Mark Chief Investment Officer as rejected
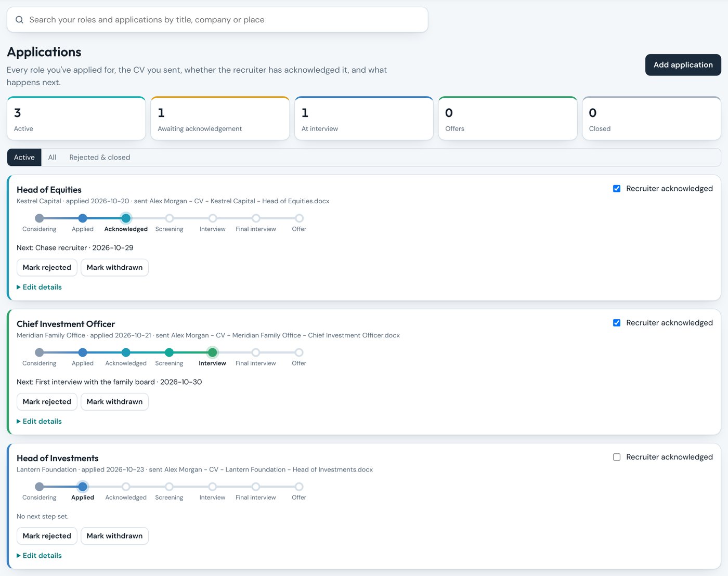Screen dimensions: 728x576 (x=47, y=402)
